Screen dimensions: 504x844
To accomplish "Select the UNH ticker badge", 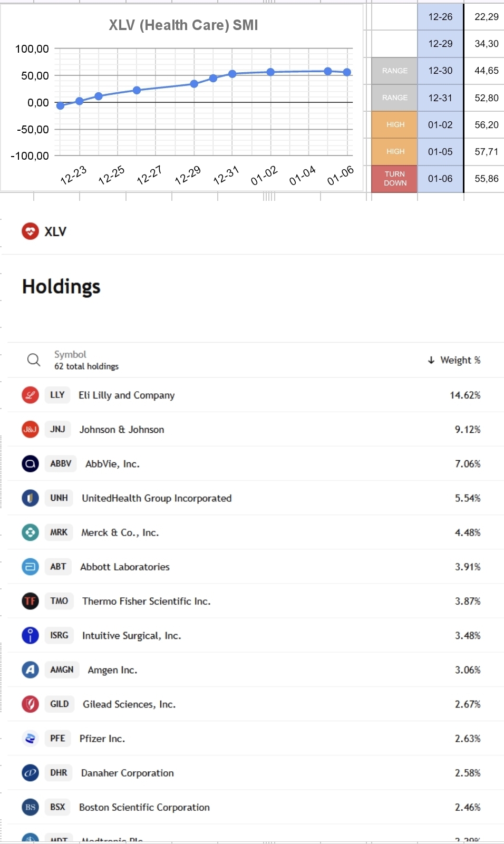I will (x=59, y=498).
